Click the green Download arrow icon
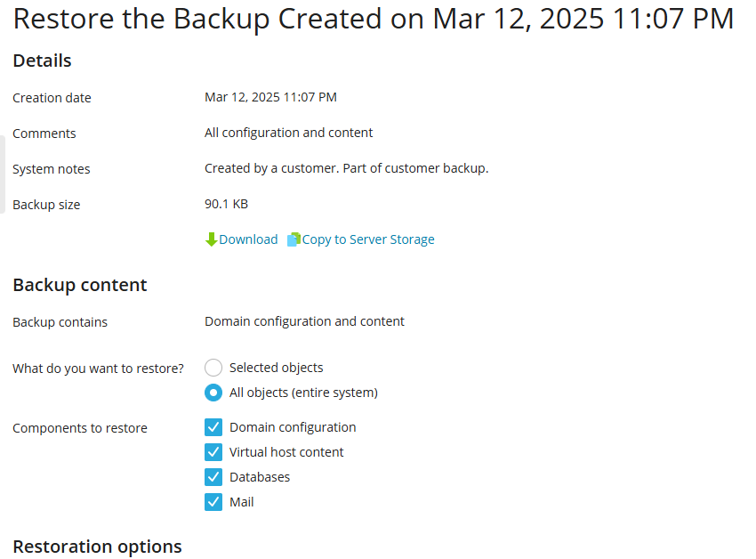This screenshot has width=756, height=559. (211, 239)
